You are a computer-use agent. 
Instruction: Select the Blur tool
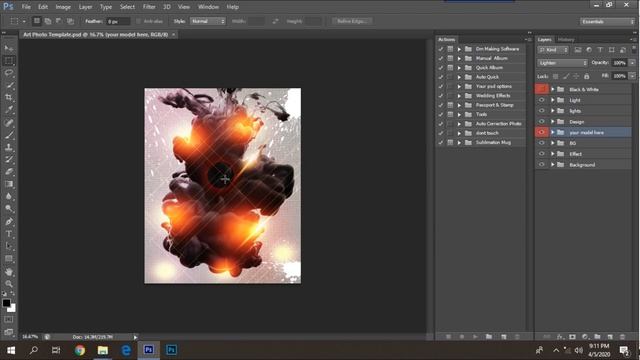[9, 196]
